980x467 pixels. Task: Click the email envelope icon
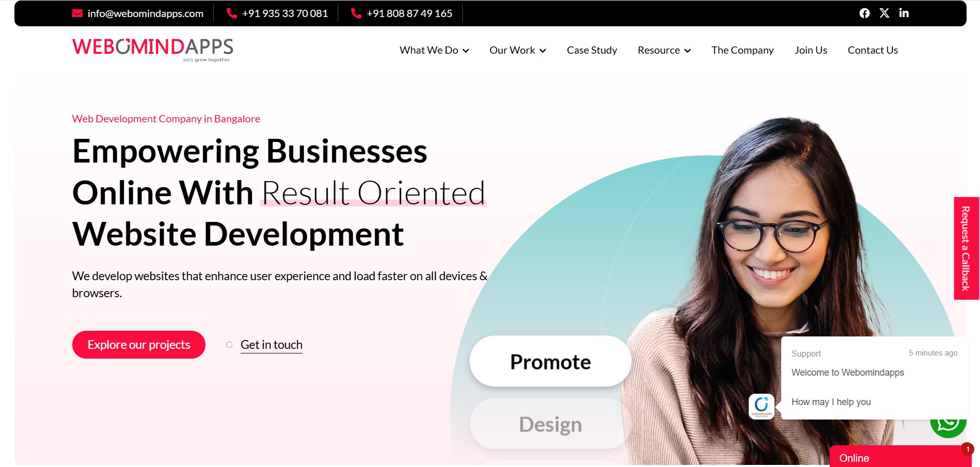click(77, 13)
